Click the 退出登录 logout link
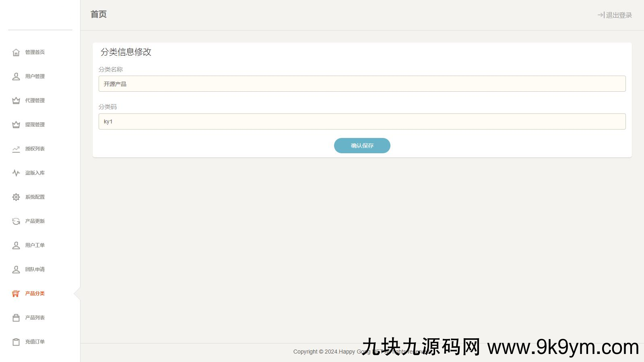The width and height of the screenshot is (644, 362). click(x=615, y=15)
